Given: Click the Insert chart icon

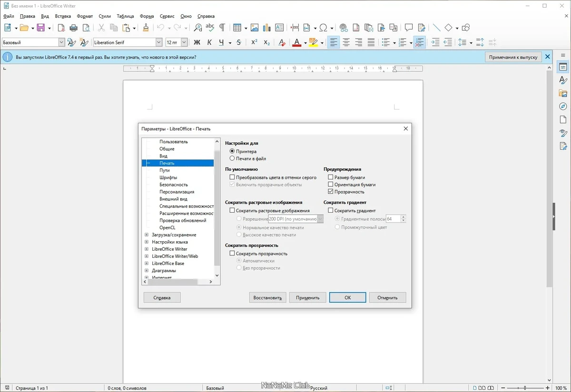Looking at the screenshot, I should point(266,28).
